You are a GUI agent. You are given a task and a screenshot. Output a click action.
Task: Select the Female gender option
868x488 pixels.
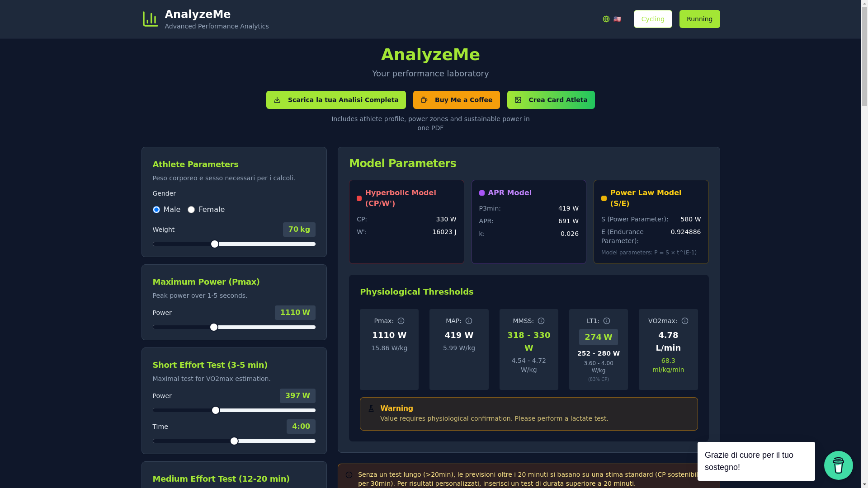[191, 210]
